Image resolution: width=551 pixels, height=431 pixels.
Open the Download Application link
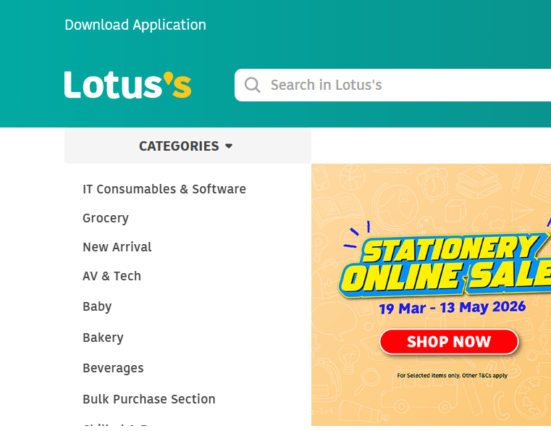tap(135, 25)
